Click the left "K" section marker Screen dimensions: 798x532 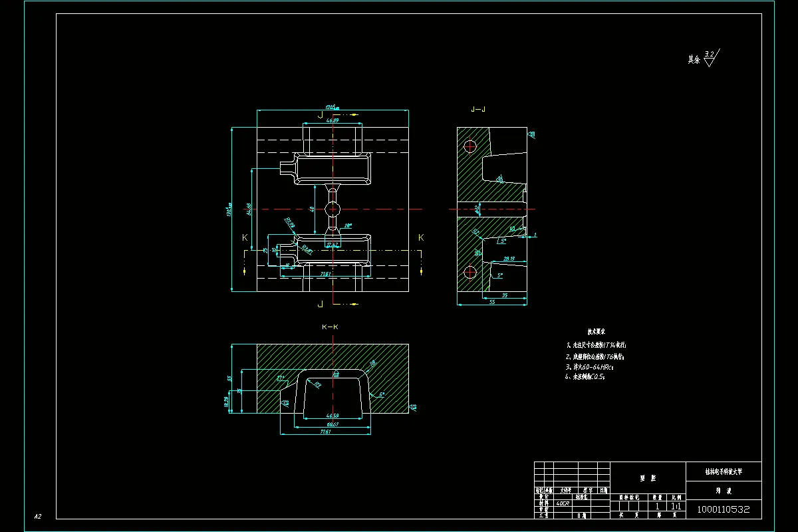[244, 237]
